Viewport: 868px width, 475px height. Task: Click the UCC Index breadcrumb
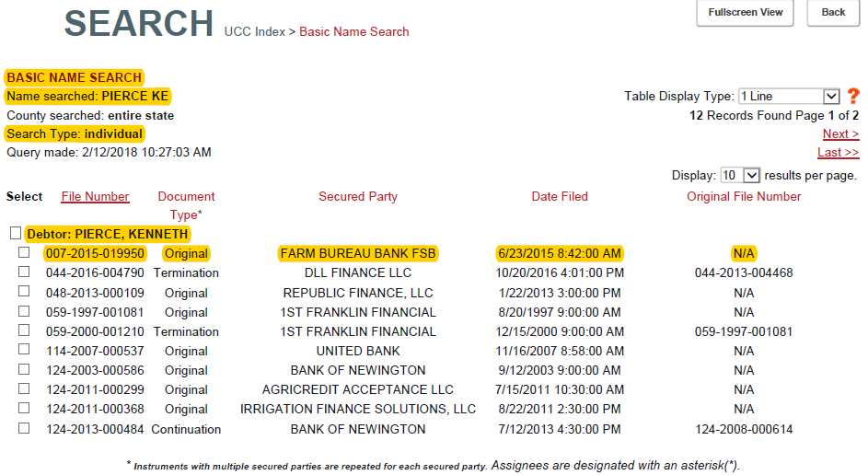254,32
